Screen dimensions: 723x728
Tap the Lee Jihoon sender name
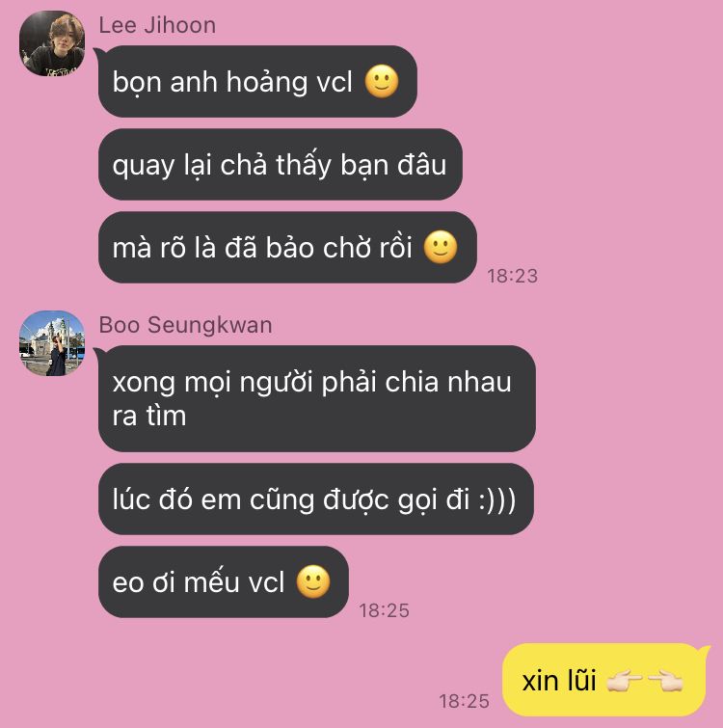coord(157,25)
